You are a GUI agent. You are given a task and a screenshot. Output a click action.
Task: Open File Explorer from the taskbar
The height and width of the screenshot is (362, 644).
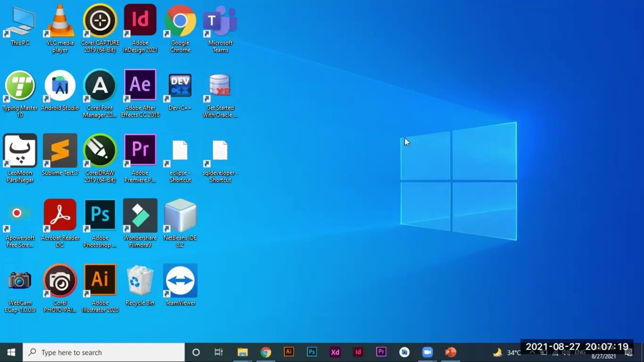(243, 352)
